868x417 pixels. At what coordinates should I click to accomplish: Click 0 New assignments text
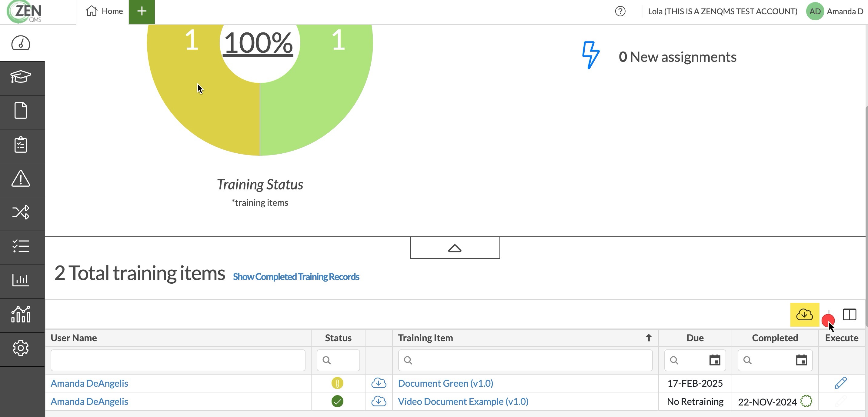(x=677, y=57)
